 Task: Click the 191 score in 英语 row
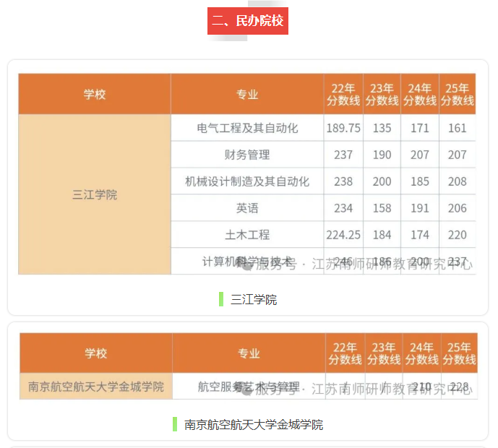(420, 208)
